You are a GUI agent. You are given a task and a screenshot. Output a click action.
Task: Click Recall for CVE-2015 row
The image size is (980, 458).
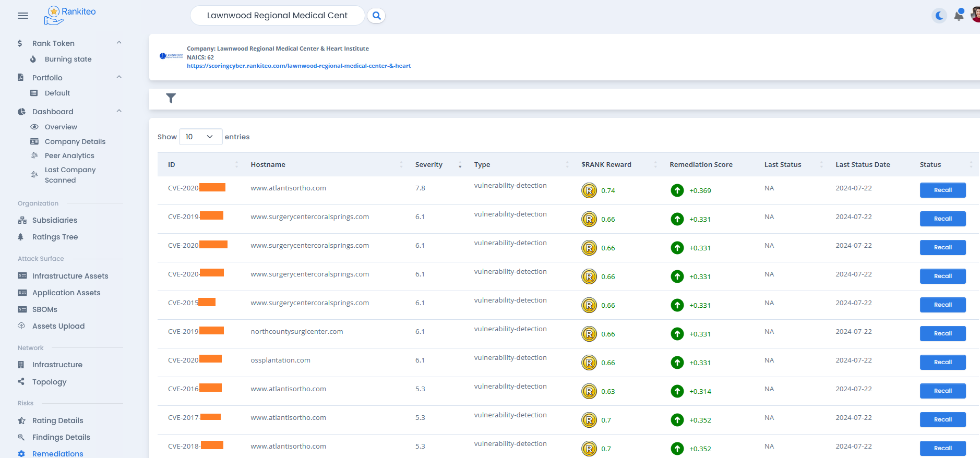click(942, 305)
